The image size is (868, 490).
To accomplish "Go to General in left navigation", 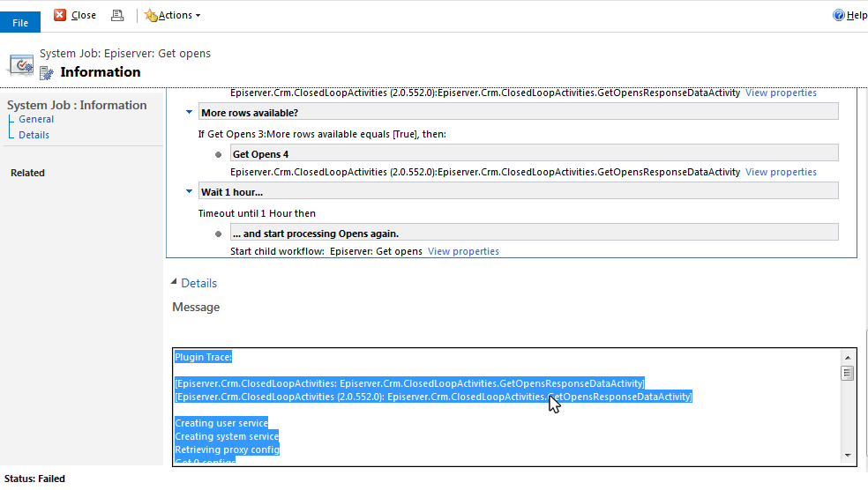I will [36, 119].
